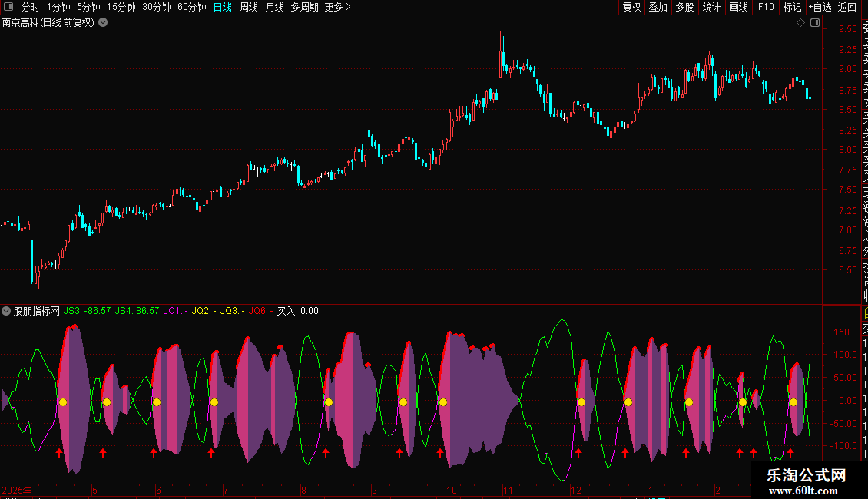Image resolution: width=868 pixels, height=499 pixels.
Task: Click the 9.00 price axis label
Action: (848, 69)
